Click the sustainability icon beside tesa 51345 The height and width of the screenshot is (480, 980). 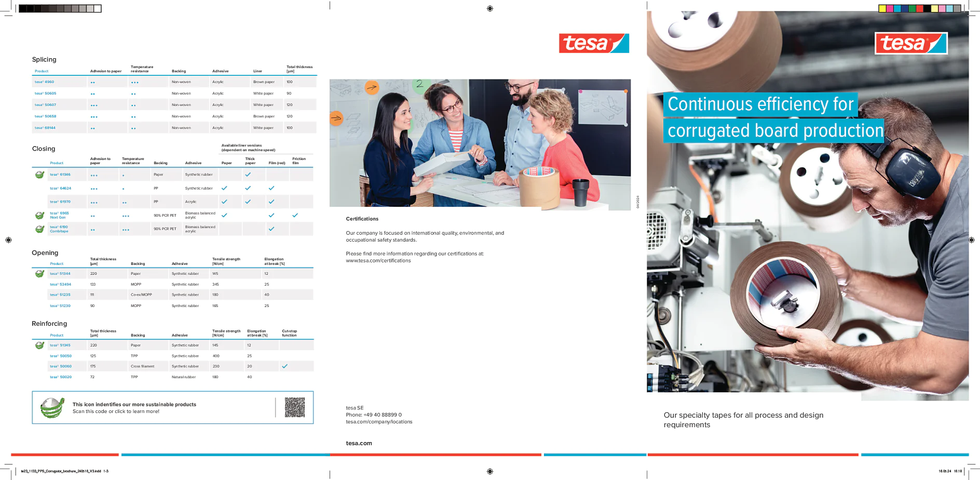click(x=39, y=344)
